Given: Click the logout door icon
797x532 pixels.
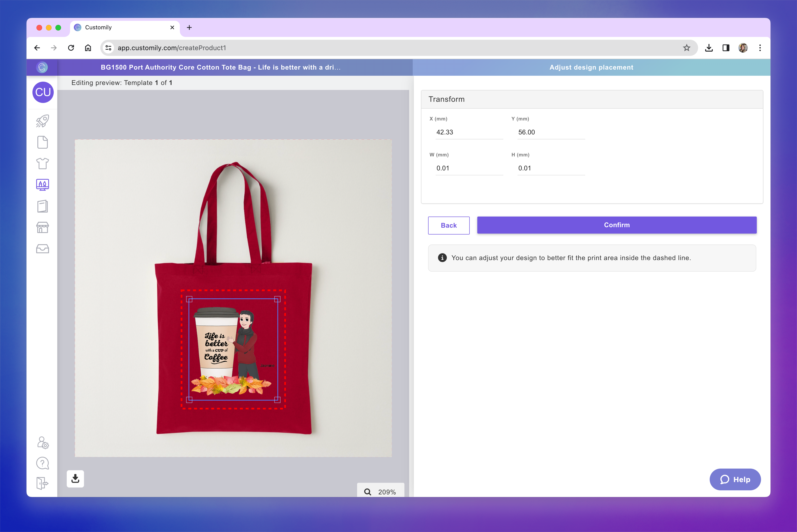Looking at the screenshot, I should click(42, 483).
